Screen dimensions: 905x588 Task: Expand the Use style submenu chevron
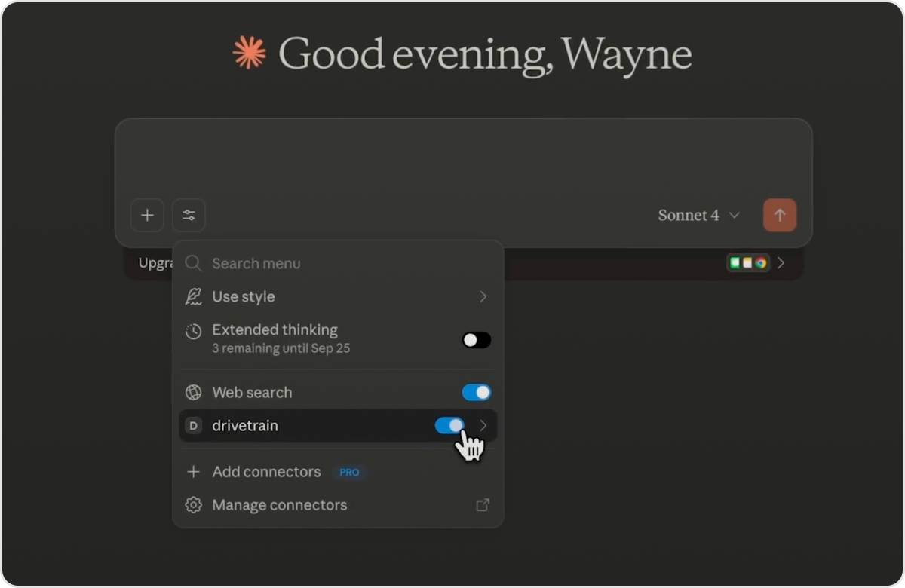tap(483, 297)
